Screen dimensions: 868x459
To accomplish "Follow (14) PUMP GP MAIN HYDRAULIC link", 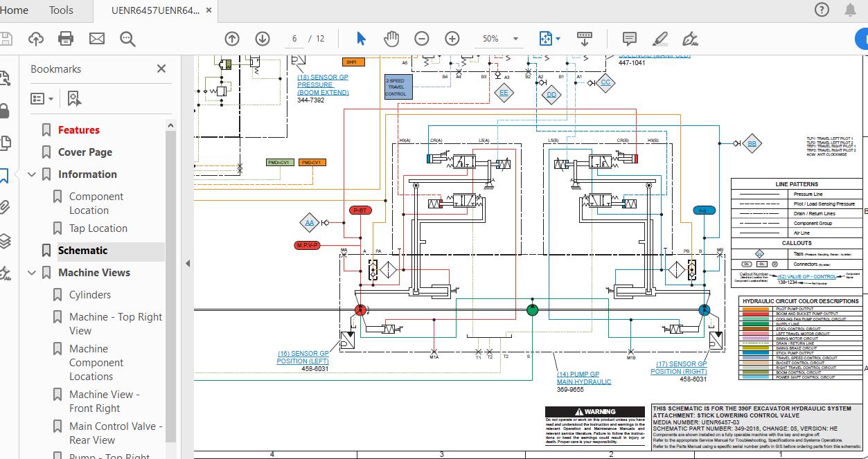I will coord(584,378).
